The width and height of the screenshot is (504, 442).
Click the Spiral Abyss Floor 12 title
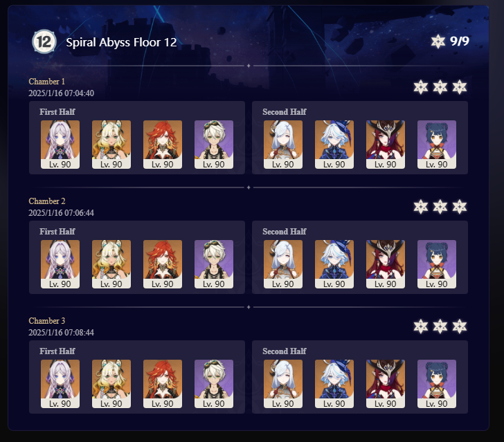[x=121, y=42]
